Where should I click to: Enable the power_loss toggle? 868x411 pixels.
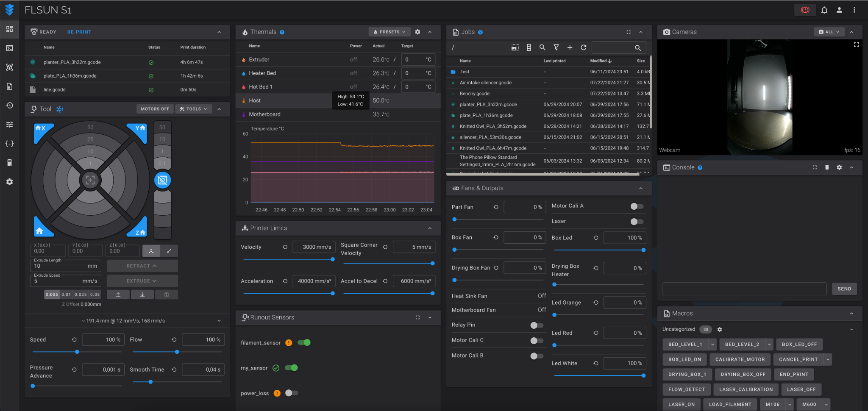(292, 393)
